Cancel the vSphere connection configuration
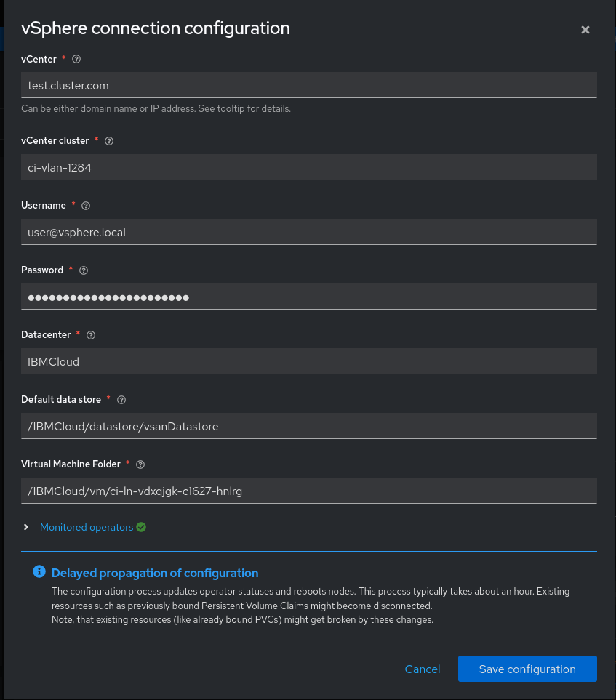This screenshot has width=616, height=700. [x=423, y=669]
